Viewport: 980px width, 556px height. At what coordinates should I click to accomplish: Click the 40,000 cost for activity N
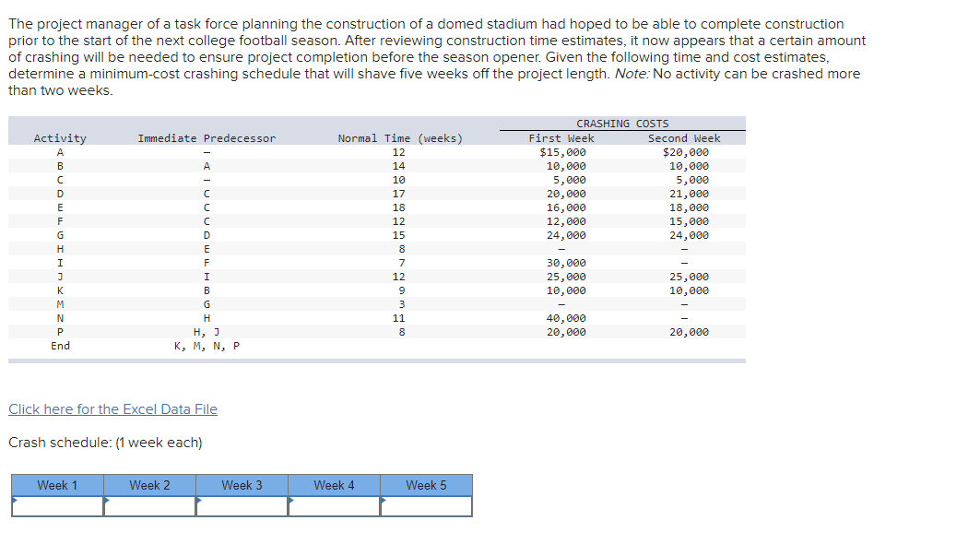(x=566, y=318)
